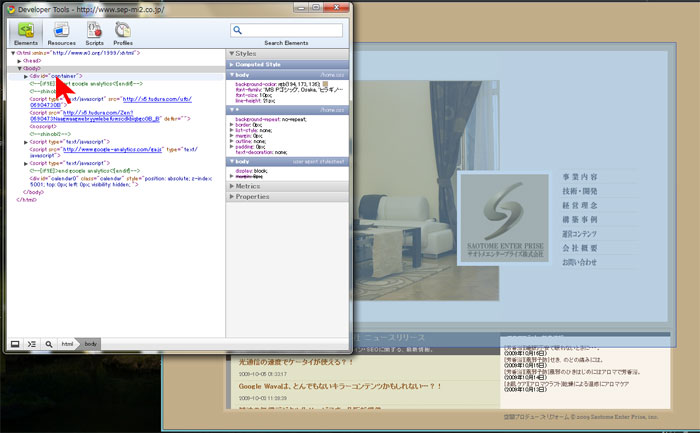Collapse the Styles section
The width and height of the screenshot is (700, 433).
(x=232, y=54)
